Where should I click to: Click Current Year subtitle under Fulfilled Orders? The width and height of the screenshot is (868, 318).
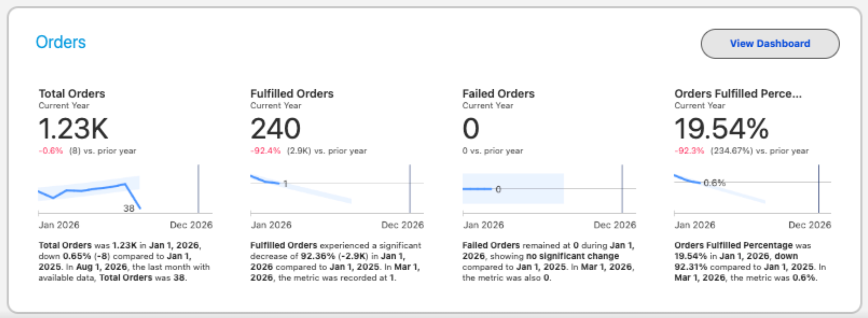click(x=276, y=106)
